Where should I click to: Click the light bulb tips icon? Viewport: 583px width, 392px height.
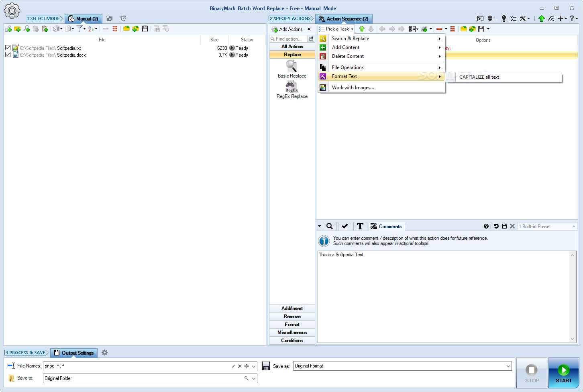pyautogui.click(x=504, y=18)
